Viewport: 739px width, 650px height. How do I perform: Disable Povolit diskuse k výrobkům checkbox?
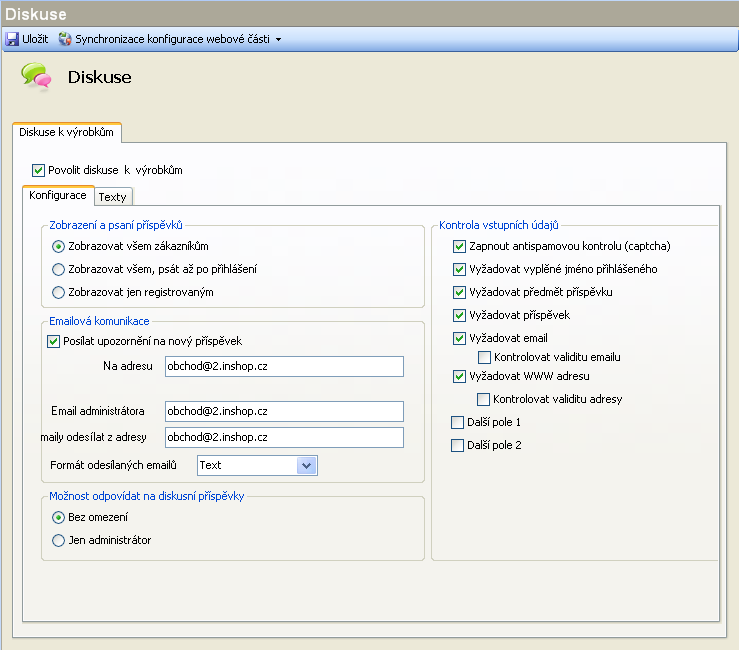pos(39,170)
